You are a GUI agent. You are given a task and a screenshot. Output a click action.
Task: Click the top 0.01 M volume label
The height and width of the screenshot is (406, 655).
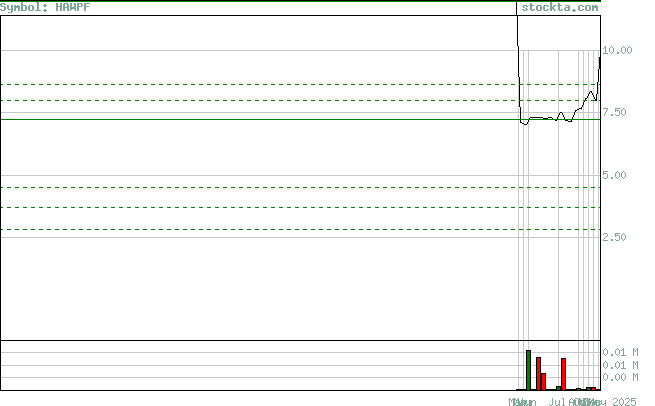pyautogui.click(x=620, y=353)
